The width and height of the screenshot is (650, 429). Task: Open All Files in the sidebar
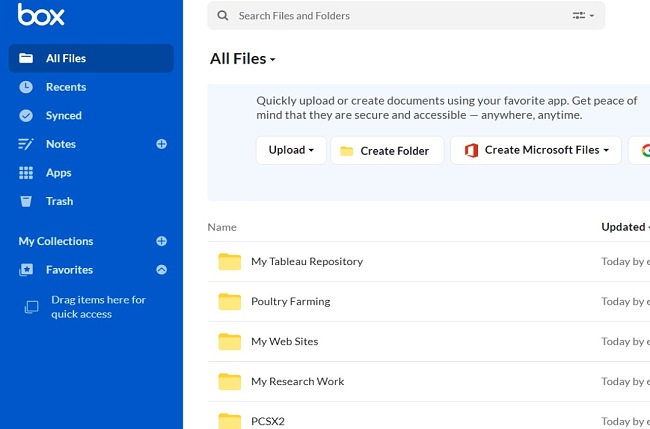pos(91,58)
